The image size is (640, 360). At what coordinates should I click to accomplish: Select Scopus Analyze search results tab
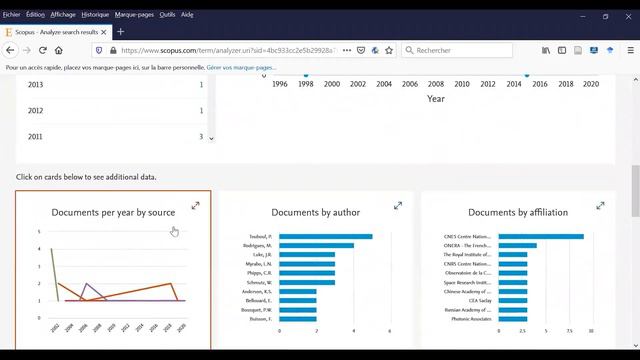click(55, 32)
